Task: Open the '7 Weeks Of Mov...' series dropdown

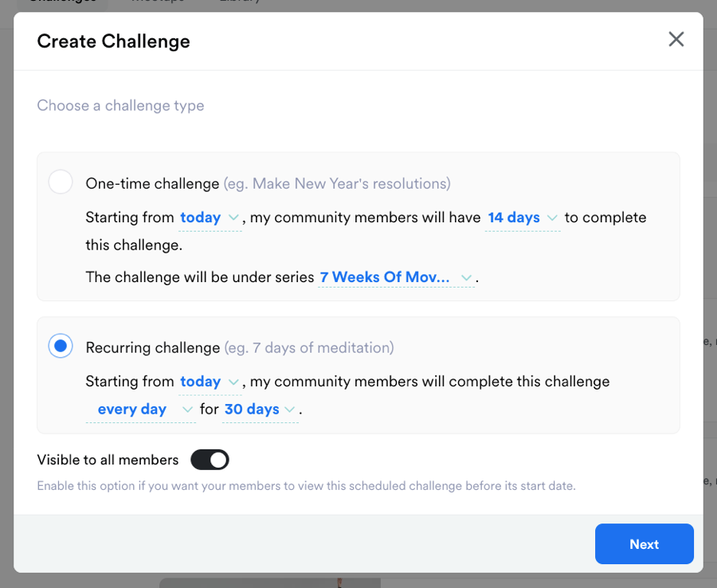Action: coord(395,277)
